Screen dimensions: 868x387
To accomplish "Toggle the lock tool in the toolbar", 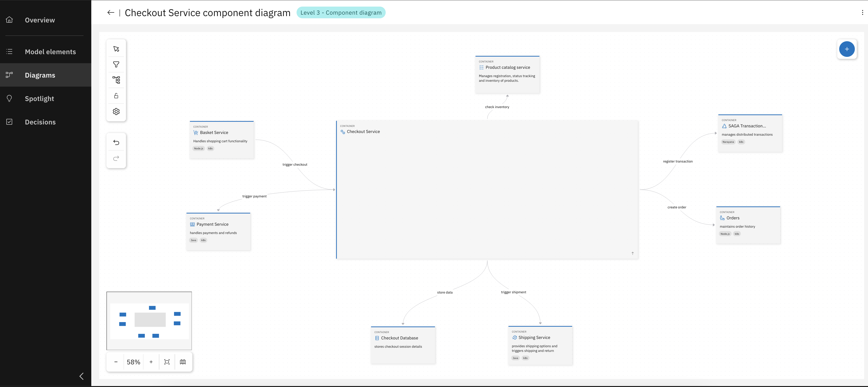I will coord(116,96).
